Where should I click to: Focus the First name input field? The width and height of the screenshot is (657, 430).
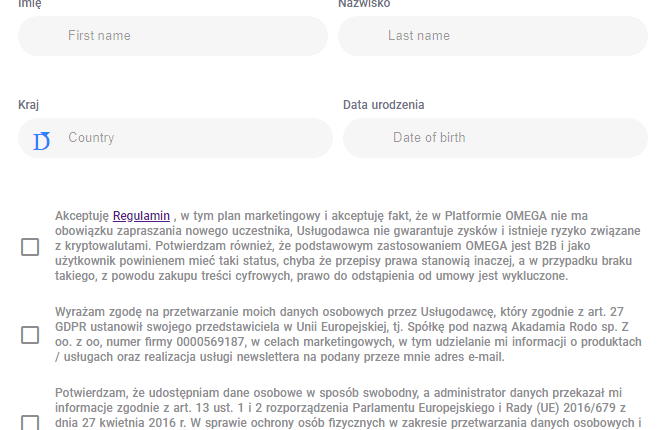pos(172,36)
